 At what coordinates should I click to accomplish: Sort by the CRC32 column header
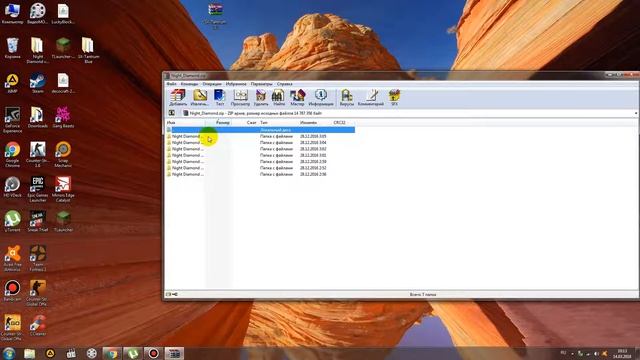pos(343,122)
